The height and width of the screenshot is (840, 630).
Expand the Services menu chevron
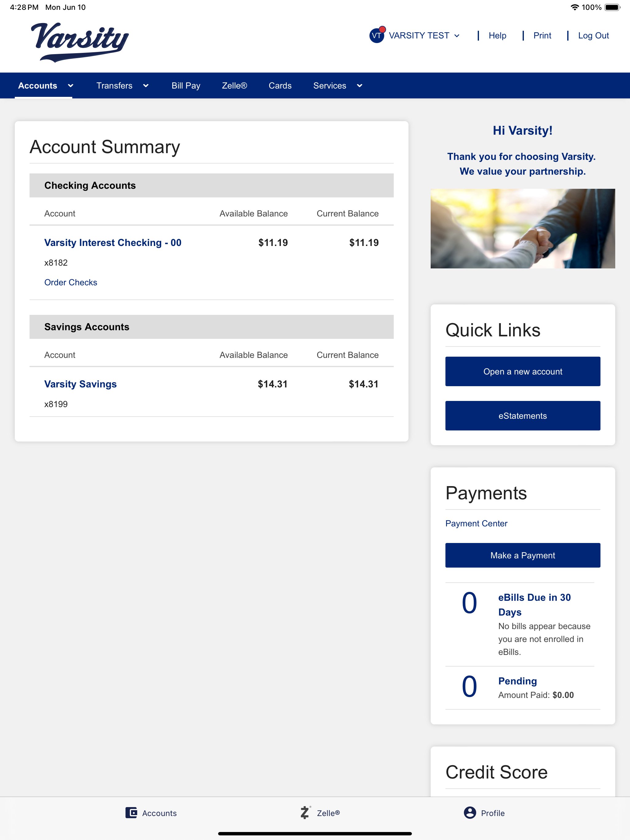360,85
